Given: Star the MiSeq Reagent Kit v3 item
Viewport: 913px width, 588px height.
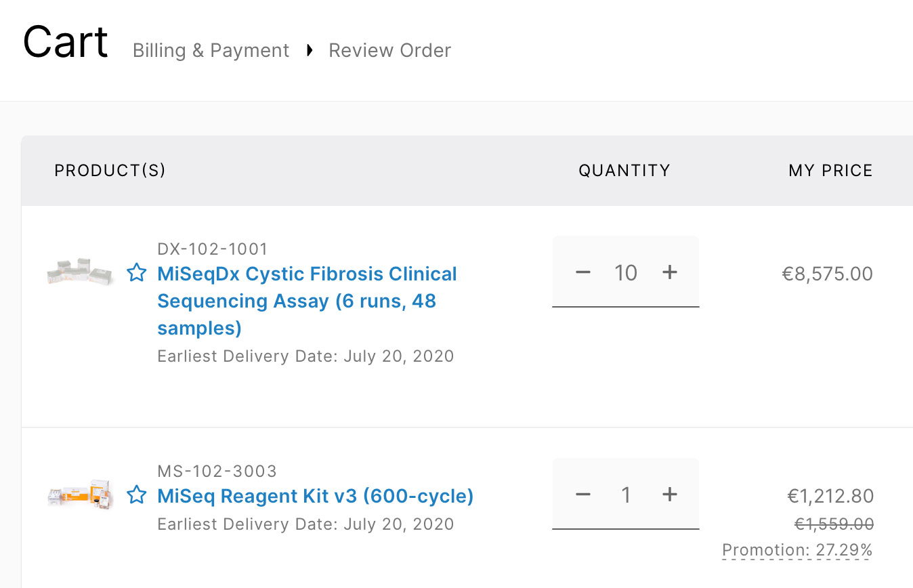Looking at the screenshot, I should (x=137, y=495).
